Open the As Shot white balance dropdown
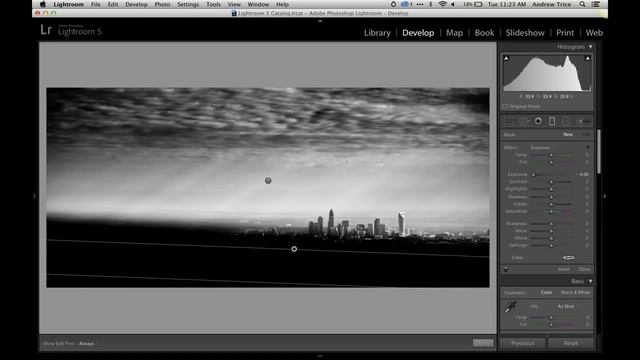Viewport: 640px width, 360px height. click(x=567, y=306)
